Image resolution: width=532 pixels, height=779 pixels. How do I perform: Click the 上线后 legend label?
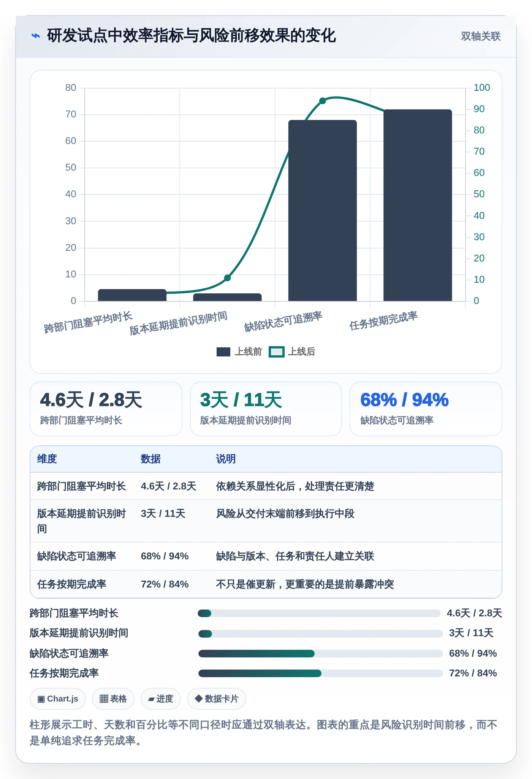pos(301,352)
